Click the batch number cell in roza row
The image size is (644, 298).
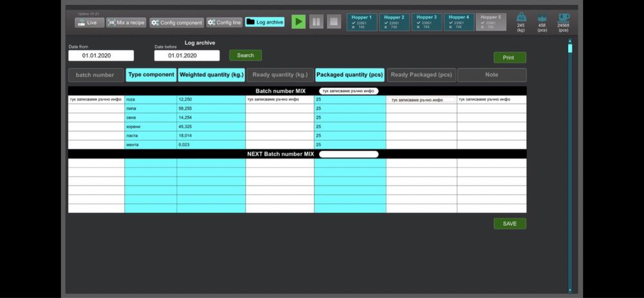coord(96,99)
